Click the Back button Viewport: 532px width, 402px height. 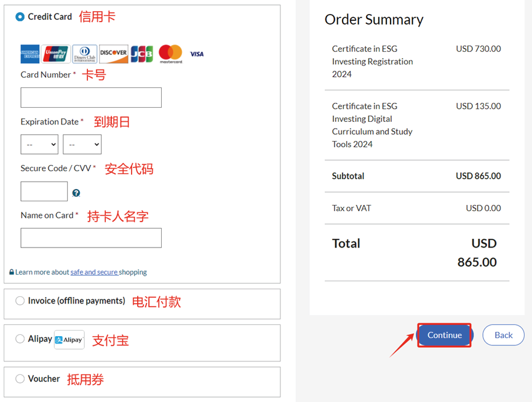click(x=503, y=335)
